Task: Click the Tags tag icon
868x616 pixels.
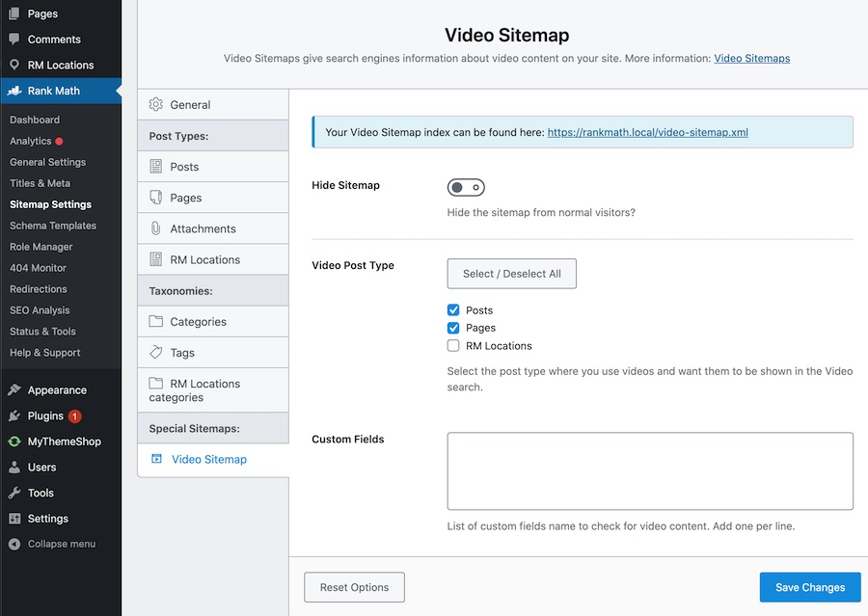Action: coord(156,353)
